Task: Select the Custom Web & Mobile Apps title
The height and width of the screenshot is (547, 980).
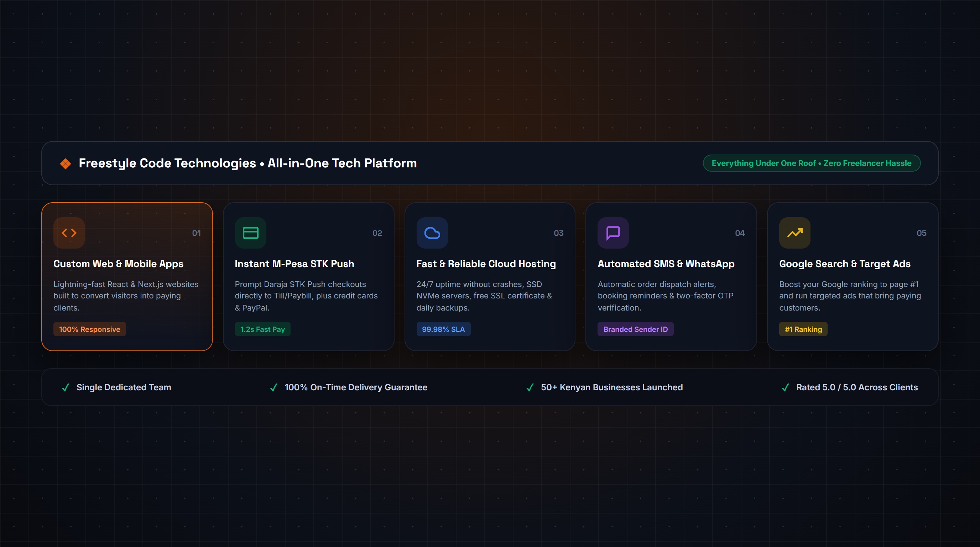Action: pos(118,264)
